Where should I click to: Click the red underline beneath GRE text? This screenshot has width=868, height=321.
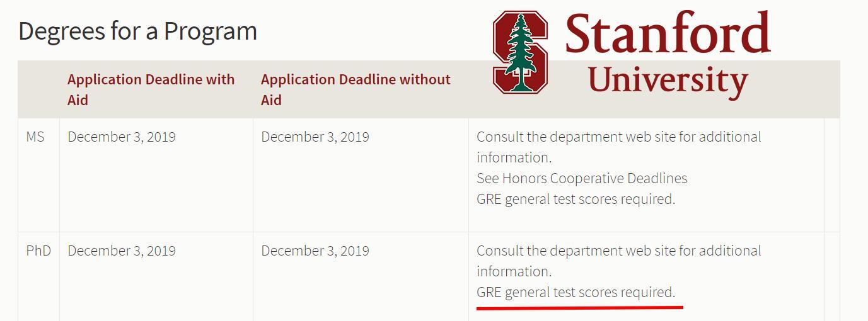pos(580,308)
